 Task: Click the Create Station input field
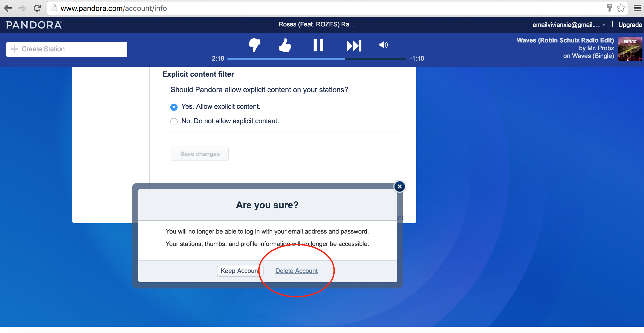click(67, 49)
